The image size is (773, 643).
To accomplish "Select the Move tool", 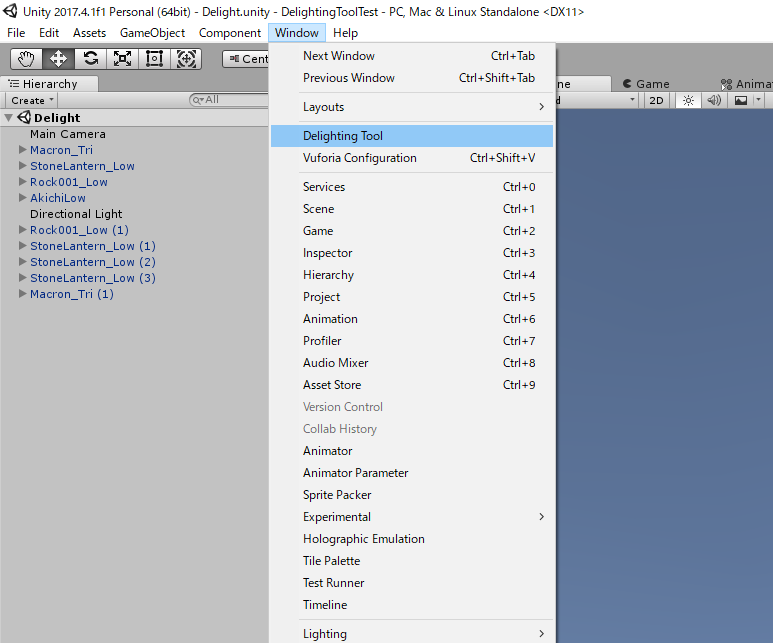I will tap(58, 59).
